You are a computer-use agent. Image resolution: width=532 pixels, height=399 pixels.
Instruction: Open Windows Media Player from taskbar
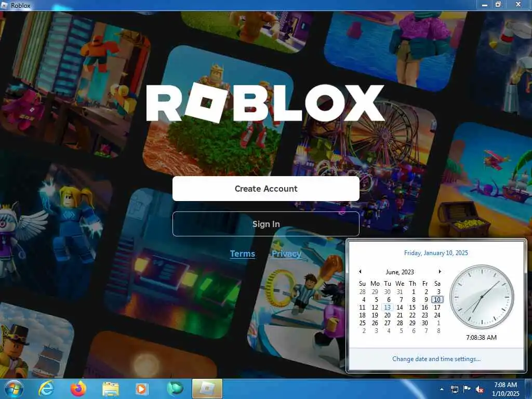tap(141, 389)
